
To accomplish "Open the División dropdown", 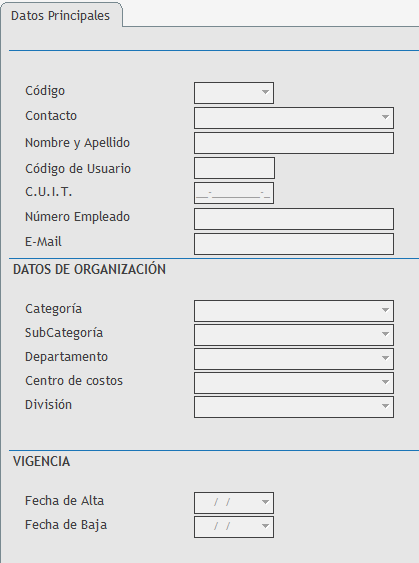I will pyautogui.click(x=385, y=406).
